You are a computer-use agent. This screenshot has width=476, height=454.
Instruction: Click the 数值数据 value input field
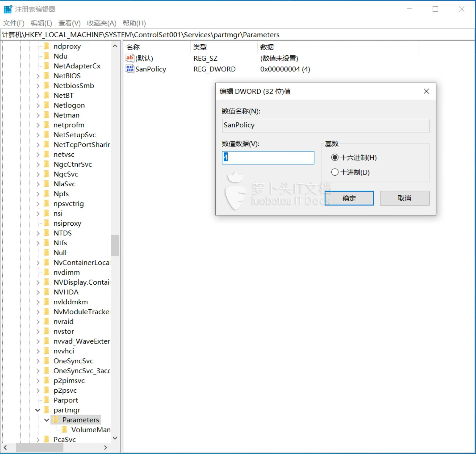(x=268, y=157)
